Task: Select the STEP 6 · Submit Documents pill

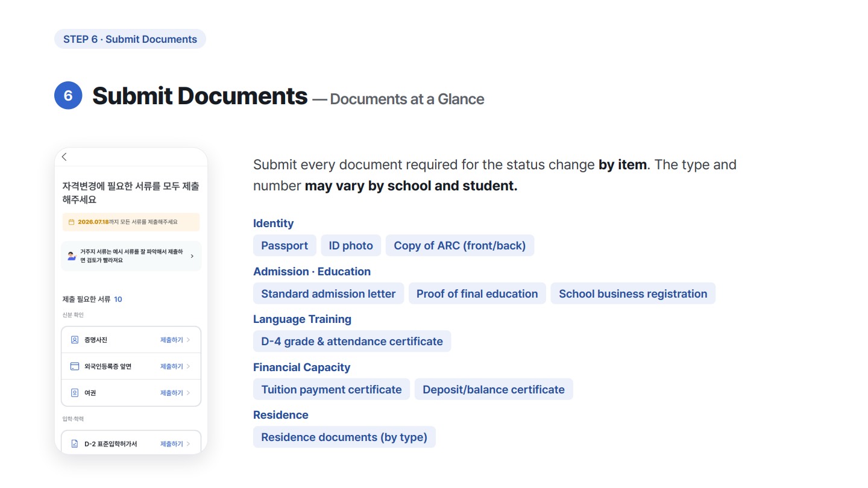Action: pos(130,39)
